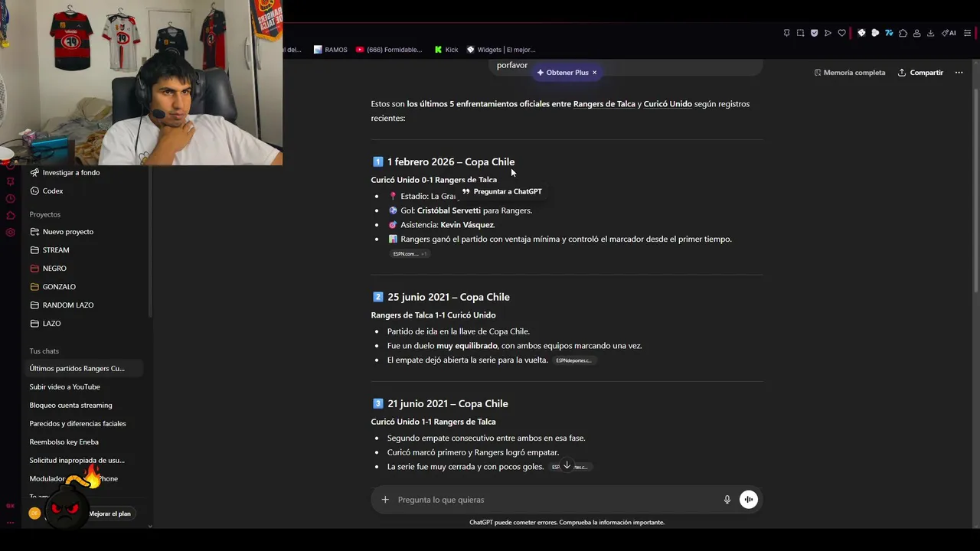
Task: Open the Curicó Unido link
Action: (x=668, y=104)
